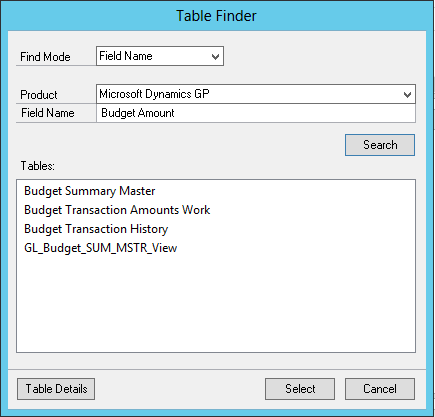Click the Search button

click(380, 145)
